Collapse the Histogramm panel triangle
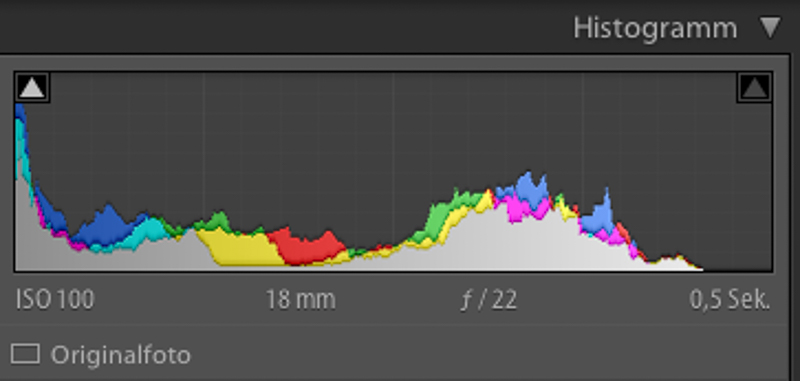The height and width of the screenshot is (381, 800). [770, 27]
